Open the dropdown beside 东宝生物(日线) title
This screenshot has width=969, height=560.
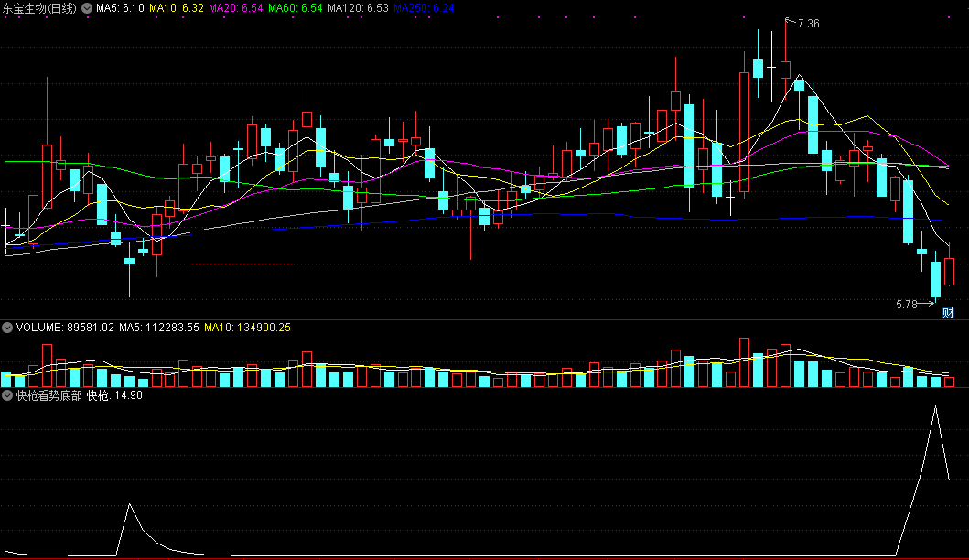click(x=87, y=8)
